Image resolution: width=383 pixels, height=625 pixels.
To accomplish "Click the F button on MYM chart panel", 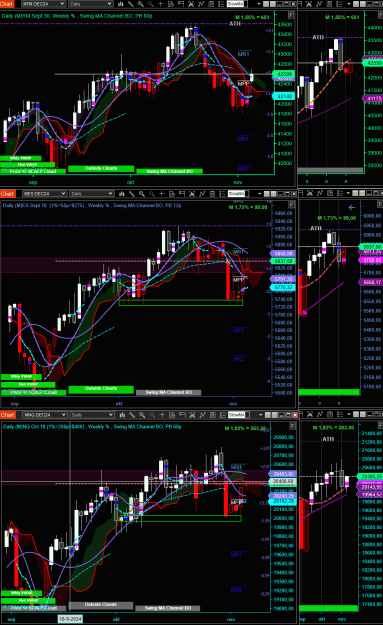I will 291,15.
